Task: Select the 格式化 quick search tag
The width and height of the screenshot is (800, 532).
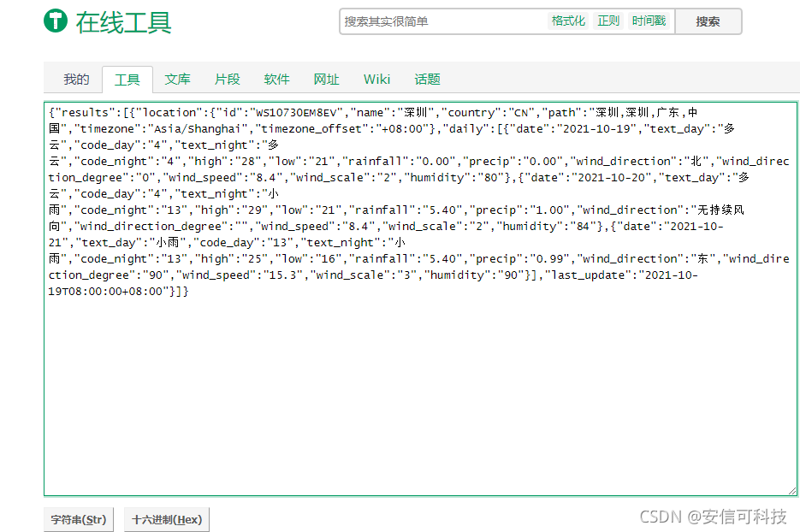Action: [568, 21]
